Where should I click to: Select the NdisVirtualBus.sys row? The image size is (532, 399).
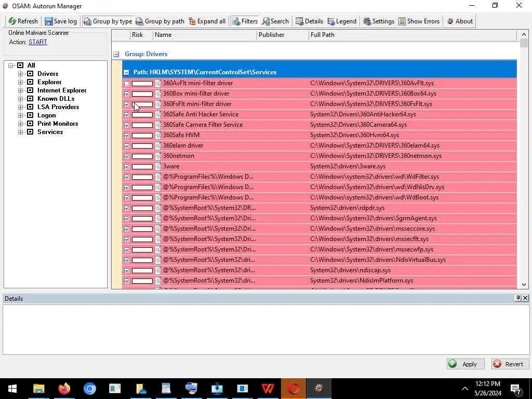coord(320,260)
